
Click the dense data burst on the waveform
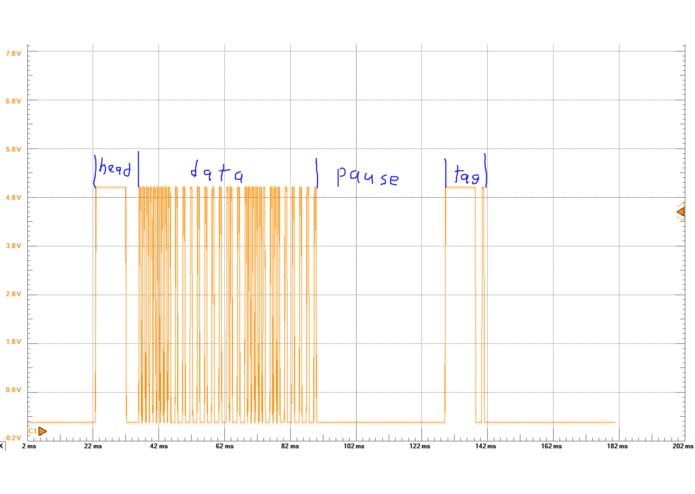(x=228, y=305)
